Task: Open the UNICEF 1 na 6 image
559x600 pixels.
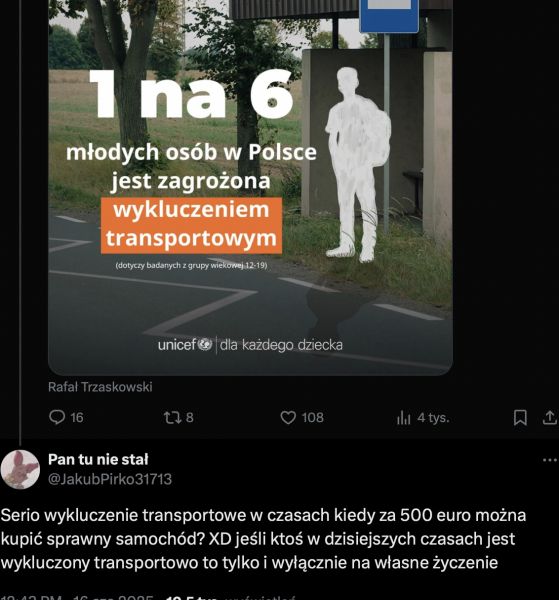Action: tap(251, 188)
